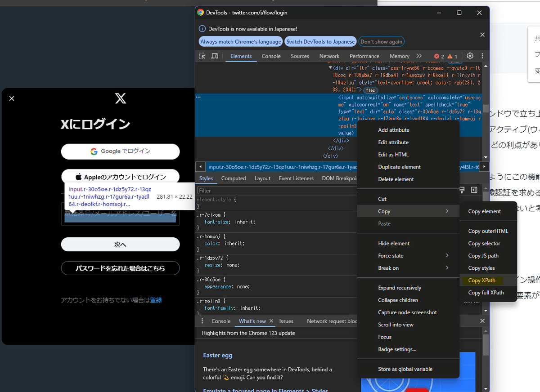The width and height of the screenshot is (540, 392).
Task: Activate the inspect element picker icon
Action: (x=202, y=56)
